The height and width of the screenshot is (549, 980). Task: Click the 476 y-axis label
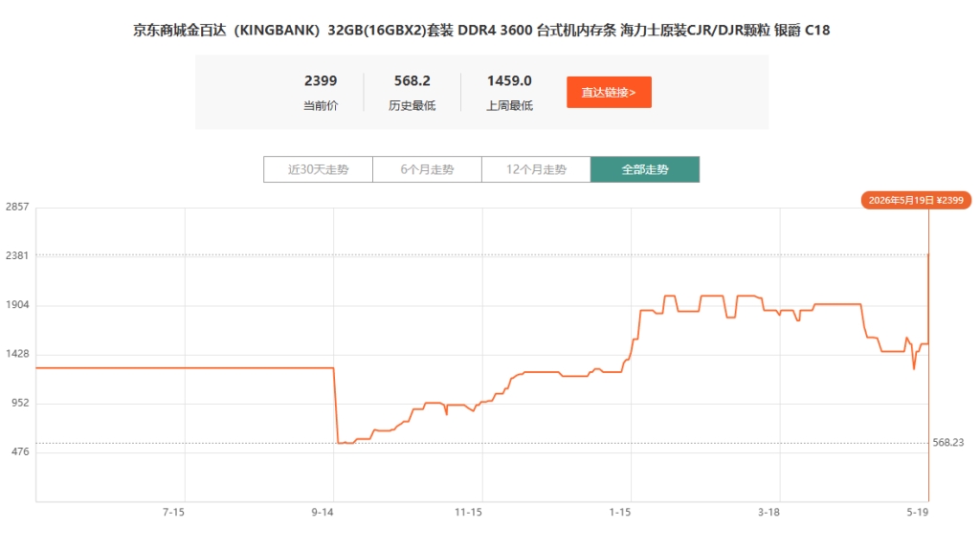20,451
